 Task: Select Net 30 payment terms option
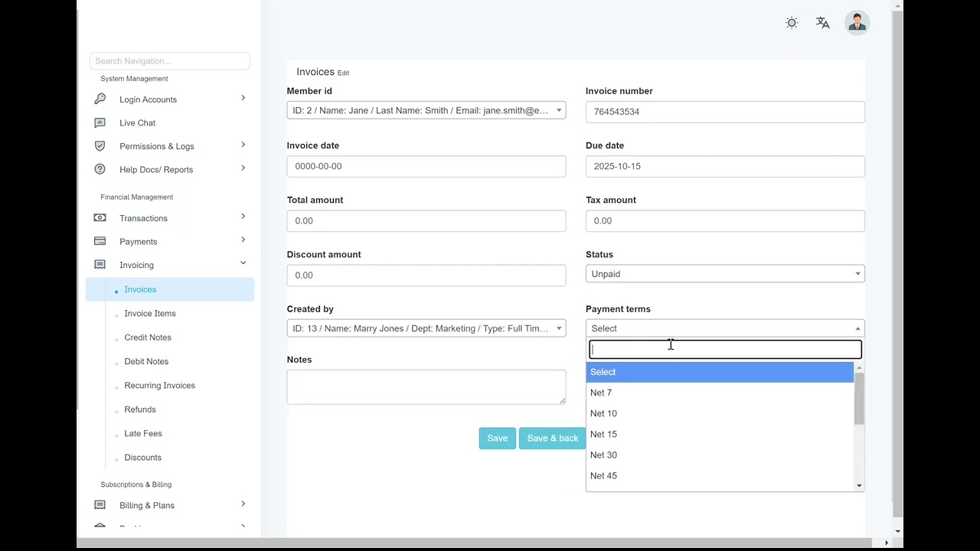point(603,455)
